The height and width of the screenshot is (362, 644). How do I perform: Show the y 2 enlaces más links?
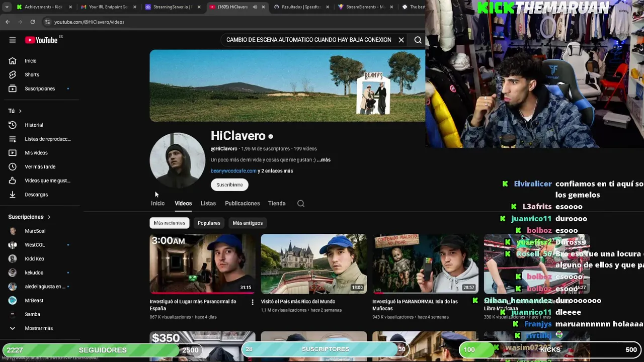tap(275, 171)
